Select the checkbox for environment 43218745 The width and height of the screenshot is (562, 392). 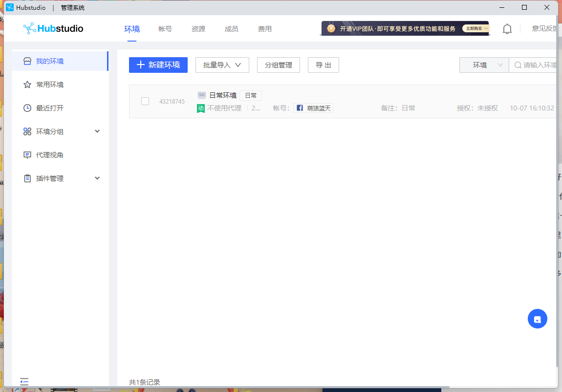pyautogui.click(x=145, y=101)
